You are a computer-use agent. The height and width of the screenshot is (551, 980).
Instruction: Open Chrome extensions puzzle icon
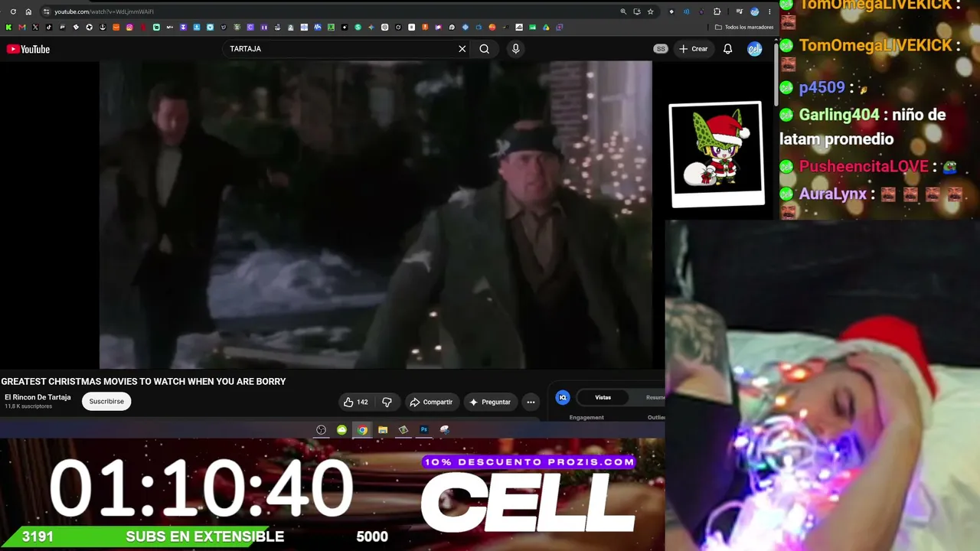click(717, 11)
